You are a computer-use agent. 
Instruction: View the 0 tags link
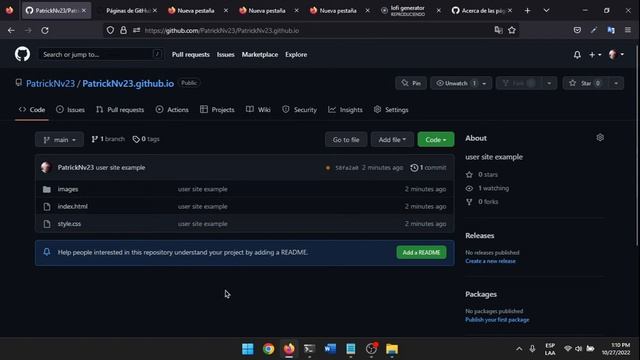(x=146, y=139)
